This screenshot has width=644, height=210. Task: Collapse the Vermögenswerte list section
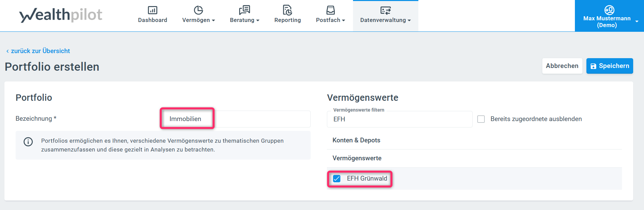(x=474, y=158)
